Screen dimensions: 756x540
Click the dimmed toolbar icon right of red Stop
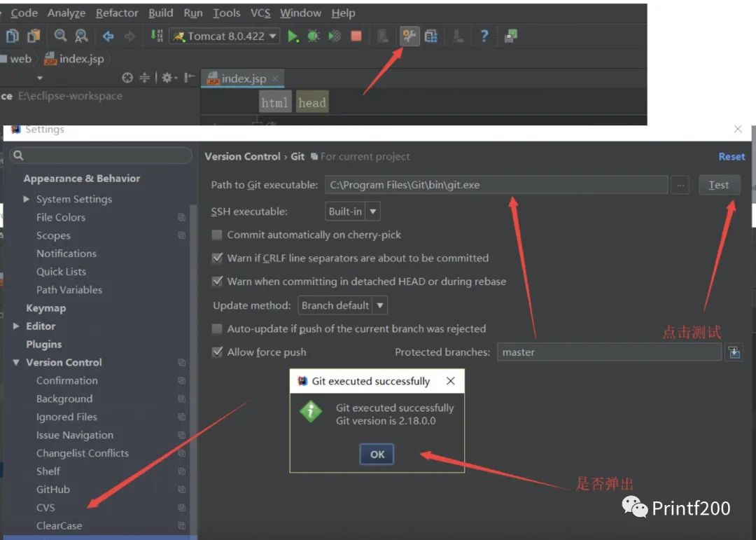point(383,36)
